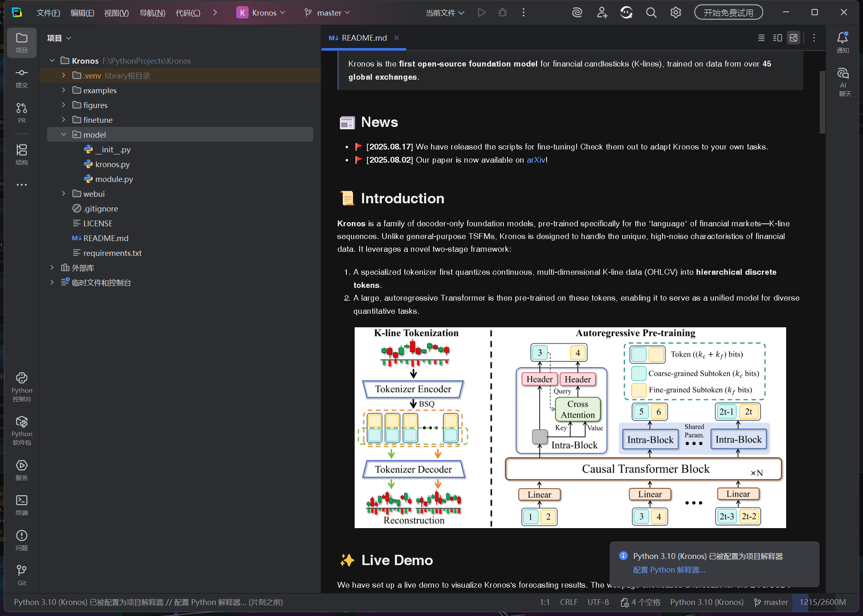The image size is (863, 616).
Task: Open the 代码(C) menu
Action: 188,13
